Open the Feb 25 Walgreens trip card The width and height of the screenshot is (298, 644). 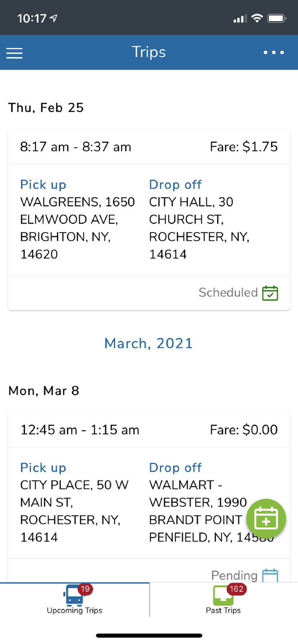(149, 219)
